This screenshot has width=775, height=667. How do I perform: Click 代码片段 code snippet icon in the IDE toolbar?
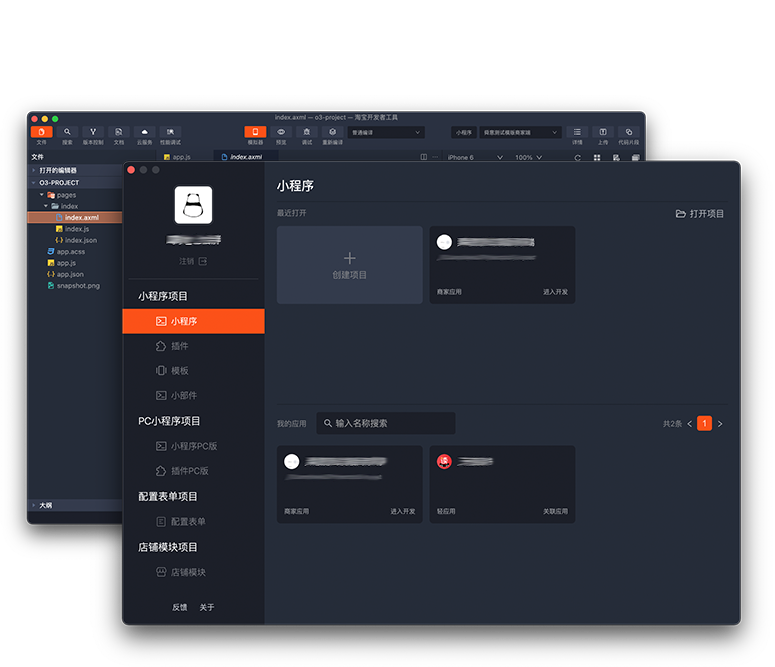coord(628,132)
